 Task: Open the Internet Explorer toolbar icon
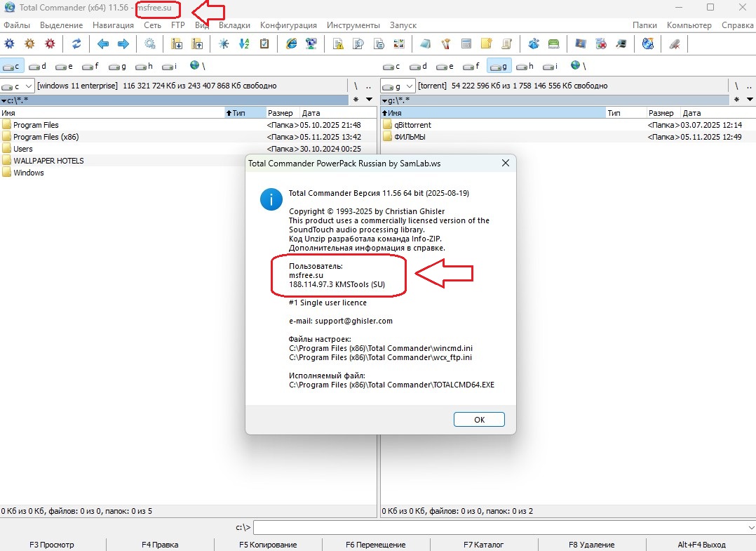point(291,44)
